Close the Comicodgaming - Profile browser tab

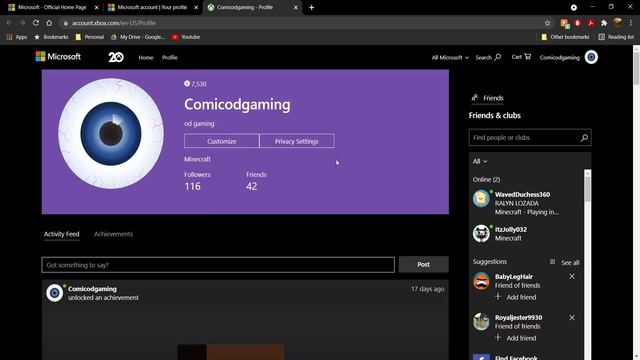[296, 7]
